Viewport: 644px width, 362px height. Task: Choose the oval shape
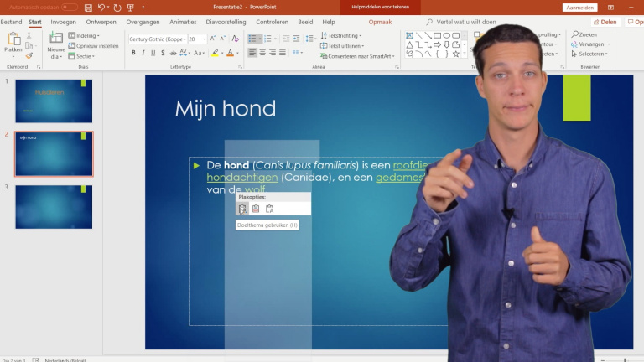click(x=446, y=35)
